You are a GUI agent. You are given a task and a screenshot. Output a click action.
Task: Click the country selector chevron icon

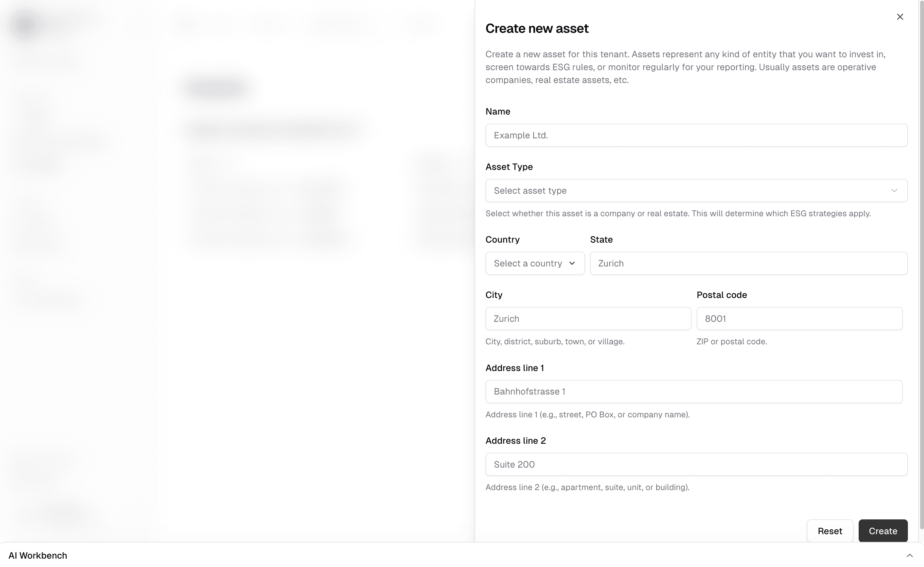click(x=572, y=263)
